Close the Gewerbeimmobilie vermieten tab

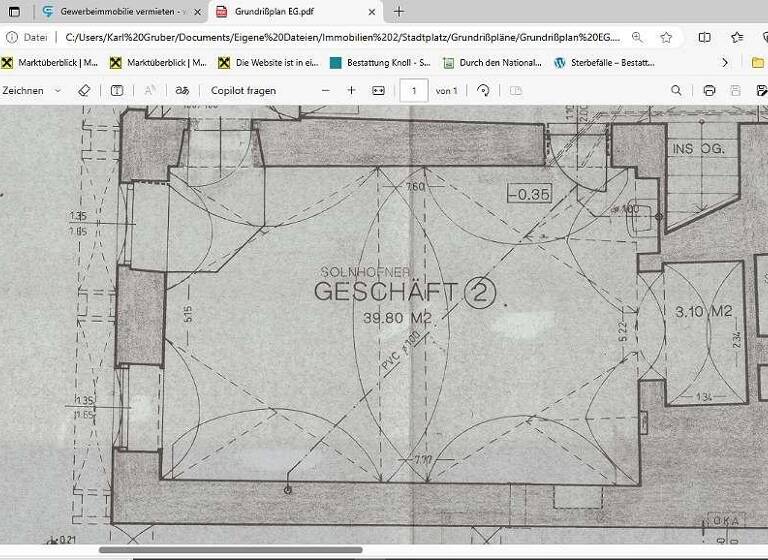(197, 12)
